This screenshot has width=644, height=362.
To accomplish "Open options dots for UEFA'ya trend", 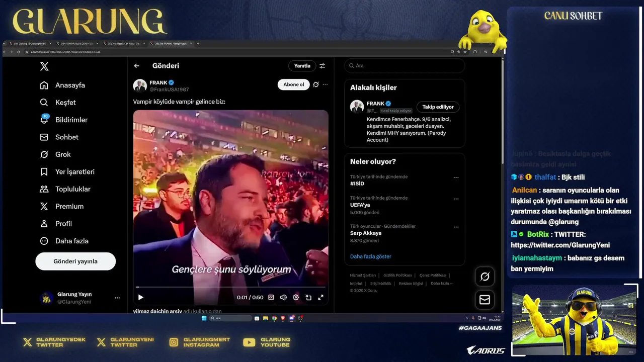I will (x=456, y=199).
